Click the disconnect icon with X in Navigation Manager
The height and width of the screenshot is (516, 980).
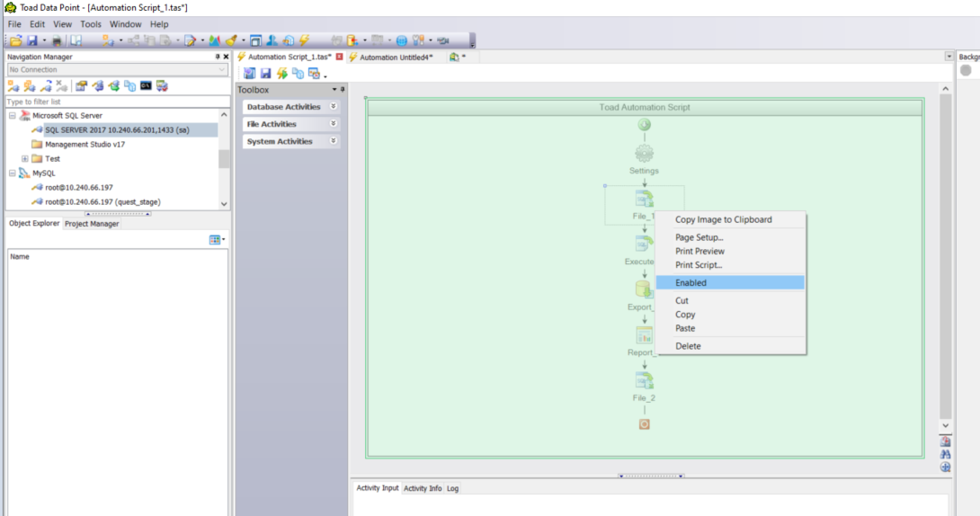[x=61, y=85]
